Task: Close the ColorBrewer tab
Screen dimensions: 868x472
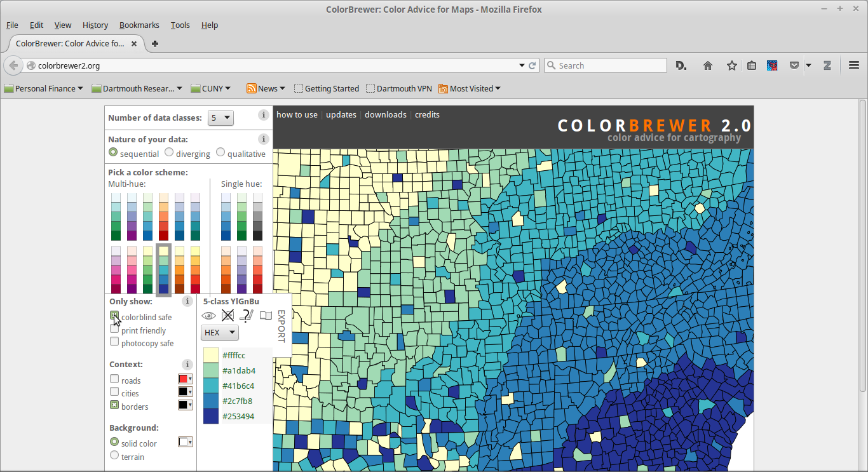Action: [x=134, y=44]
